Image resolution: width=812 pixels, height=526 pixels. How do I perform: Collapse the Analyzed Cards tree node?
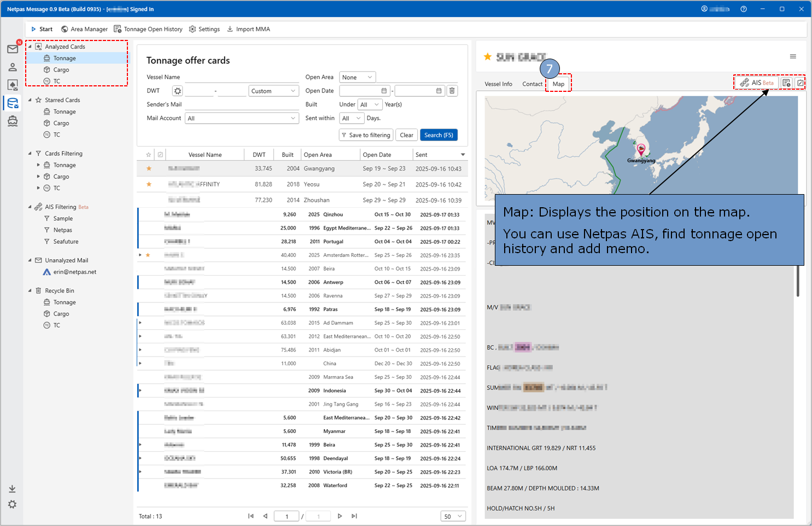pos(30,47)
